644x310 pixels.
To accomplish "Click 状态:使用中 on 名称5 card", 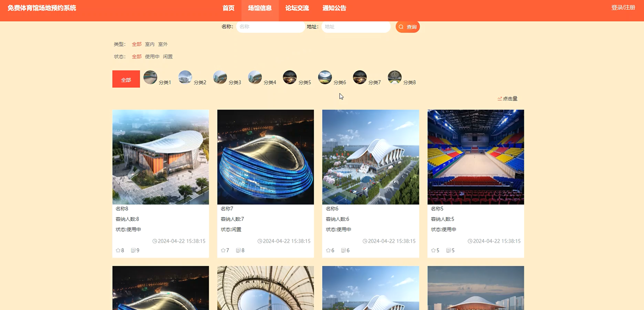I will coord(443,230).
